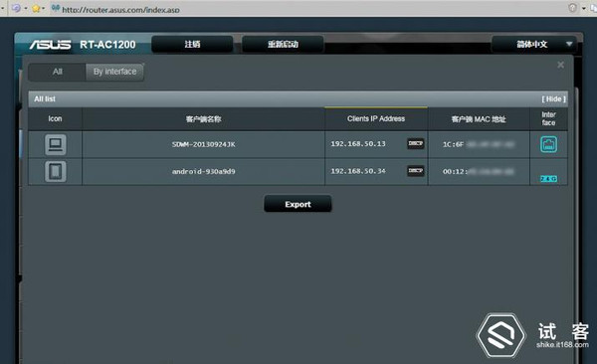Click the 注销 logout button
Screen dimensions: 597x364
click(x=192, y=44)
